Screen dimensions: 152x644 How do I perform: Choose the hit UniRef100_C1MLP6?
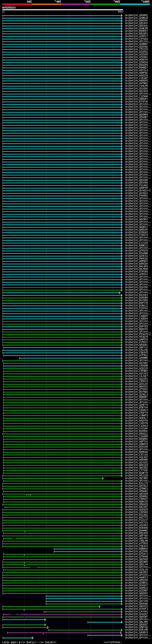tap(136, 86)
